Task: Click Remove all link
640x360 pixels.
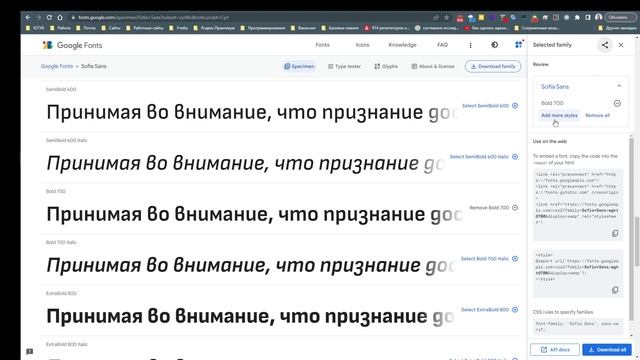Action: (597, 116)
